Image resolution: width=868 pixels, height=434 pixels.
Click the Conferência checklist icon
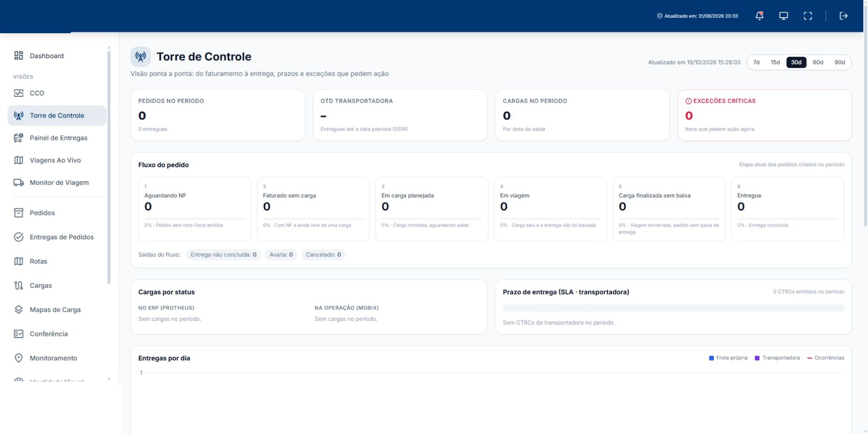coord(19,334)
